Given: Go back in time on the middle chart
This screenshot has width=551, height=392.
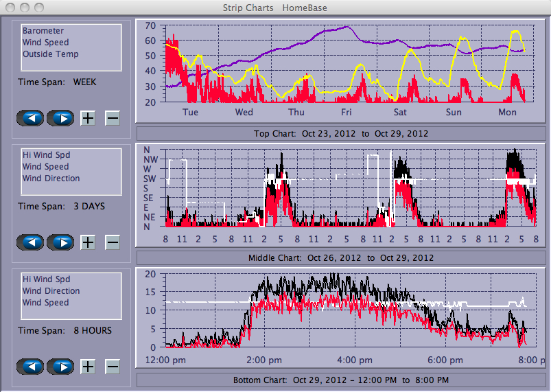Looking at the screenshot, I should (31, 242).
